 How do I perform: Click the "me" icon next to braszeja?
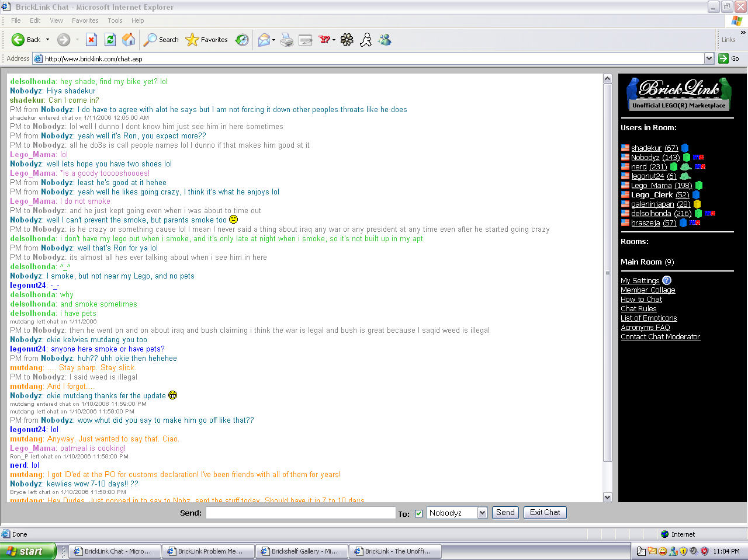coord(695,223)
